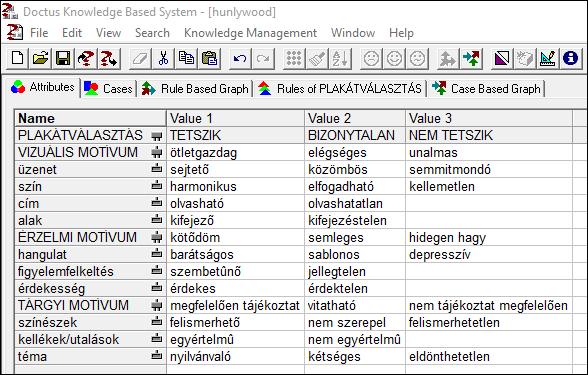This screenshot has height=375, width=588.
Task: Click the happy smiley toolbar icon
Action: (x=394, y=58)
